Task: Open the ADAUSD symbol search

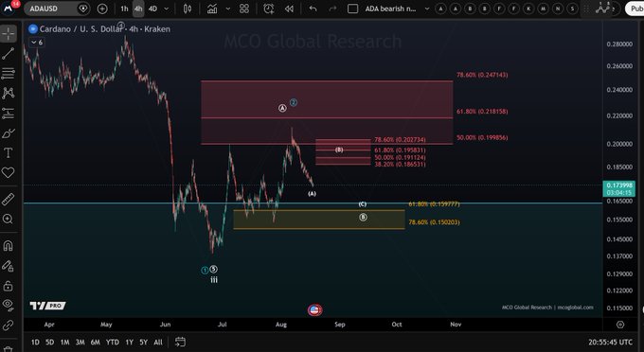Action: click(x=50, y=9)
